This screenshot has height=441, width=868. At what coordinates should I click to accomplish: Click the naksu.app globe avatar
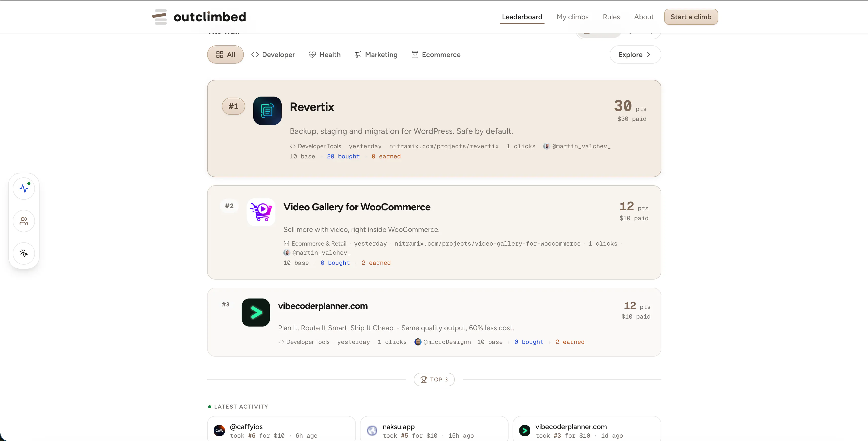coord(372,431)
